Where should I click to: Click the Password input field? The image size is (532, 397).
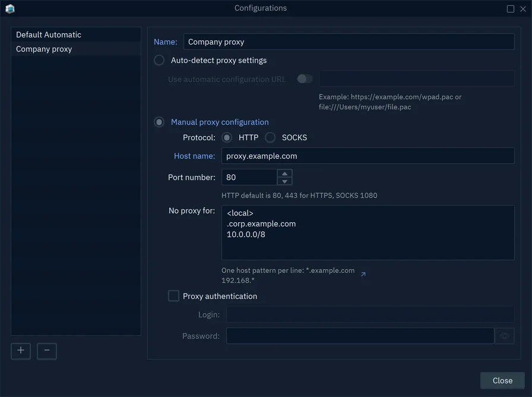(360, 336)
